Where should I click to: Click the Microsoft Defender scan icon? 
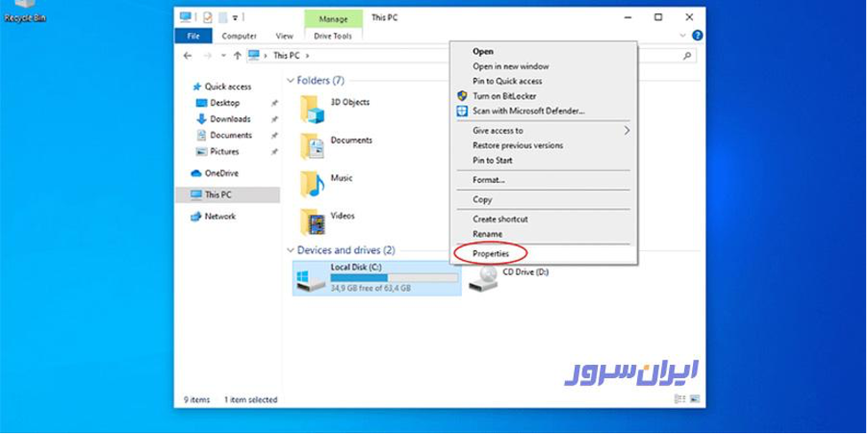click(x=462, y=111)
